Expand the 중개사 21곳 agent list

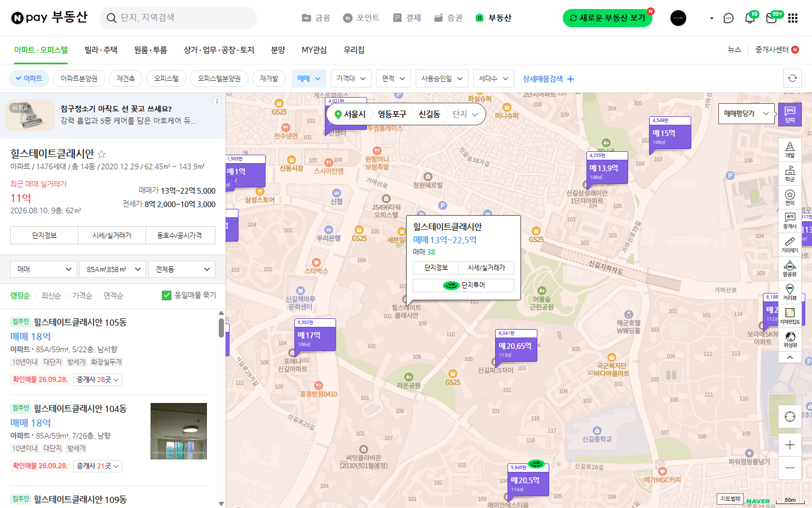pyautogui.click(x=98, y=466)
